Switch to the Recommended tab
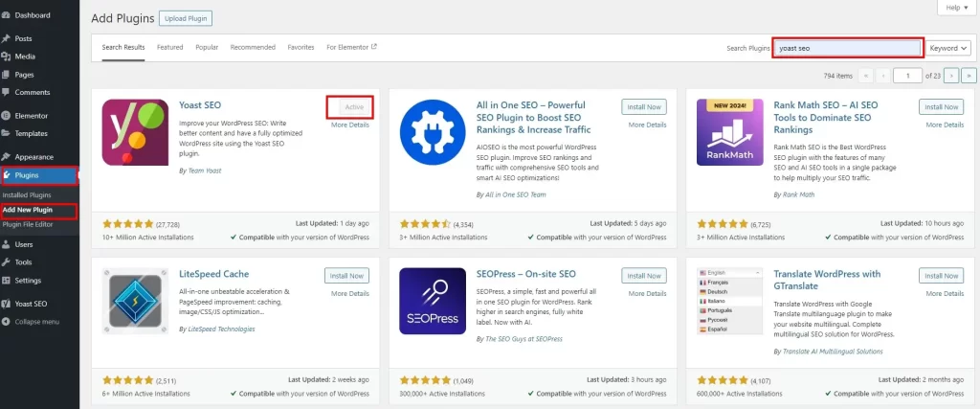Viewport: 980px width, 409px height. (253, 48)
